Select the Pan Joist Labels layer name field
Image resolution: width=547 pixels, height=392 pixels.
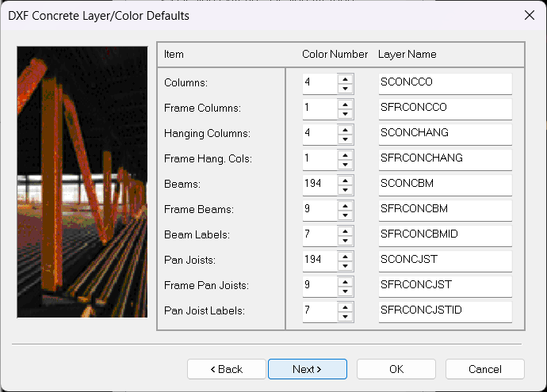pyautogui.click(x=445, y=310)
